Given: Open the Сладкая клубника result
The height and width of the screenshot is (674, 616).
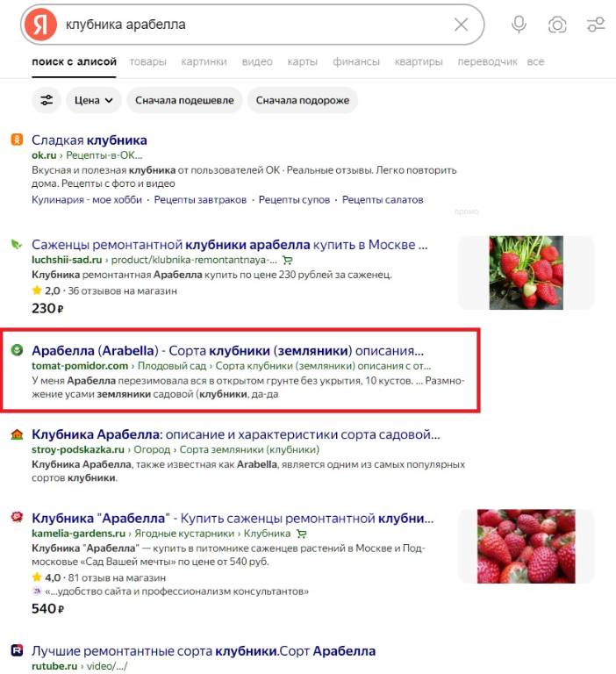Looking at the screenshot, I should pos(90,140).
